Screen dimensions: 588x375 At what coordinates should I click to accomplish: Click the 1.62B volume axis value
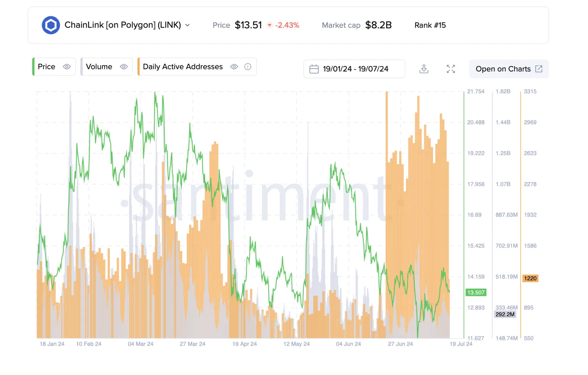pyautogui.click(x=503, y=92)
